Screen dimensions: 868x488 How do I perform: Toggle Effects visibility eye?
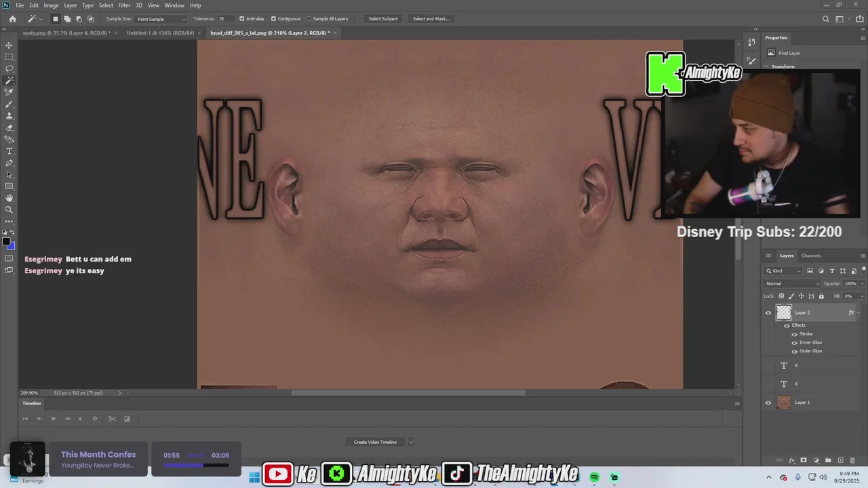(x=787, y=325)
